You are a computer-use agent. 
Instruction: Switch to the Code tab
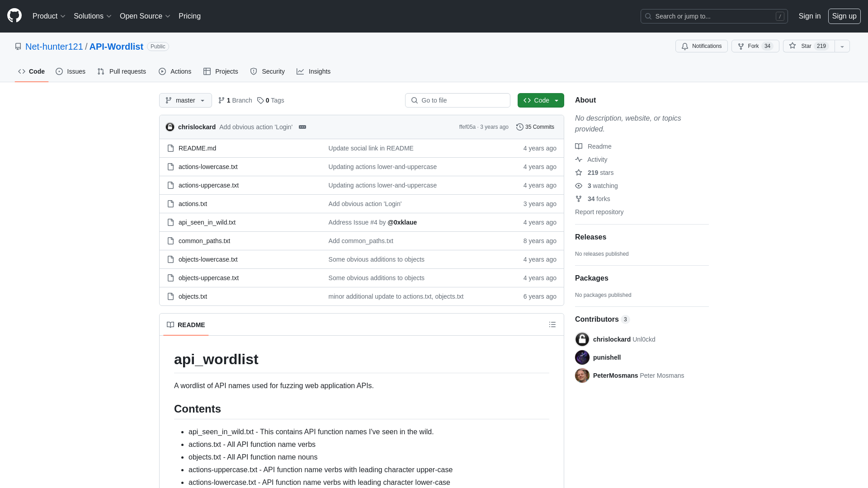coord(32,71)
